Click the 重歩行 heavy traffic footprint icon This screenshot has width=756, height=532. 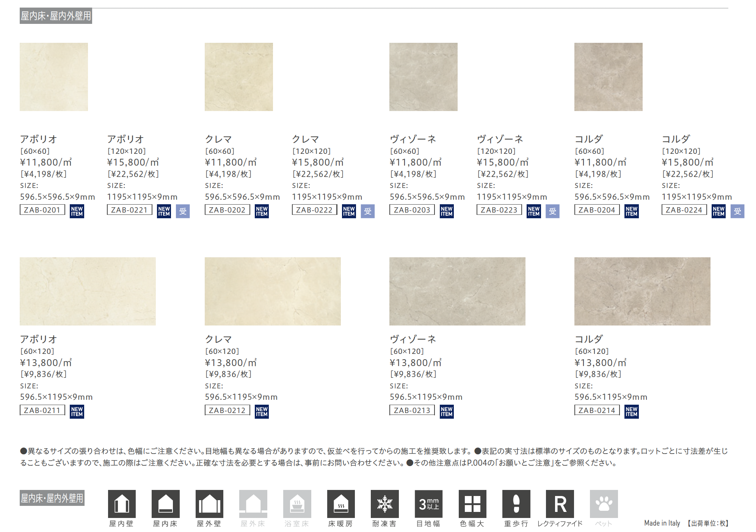(x=516, y=504)
